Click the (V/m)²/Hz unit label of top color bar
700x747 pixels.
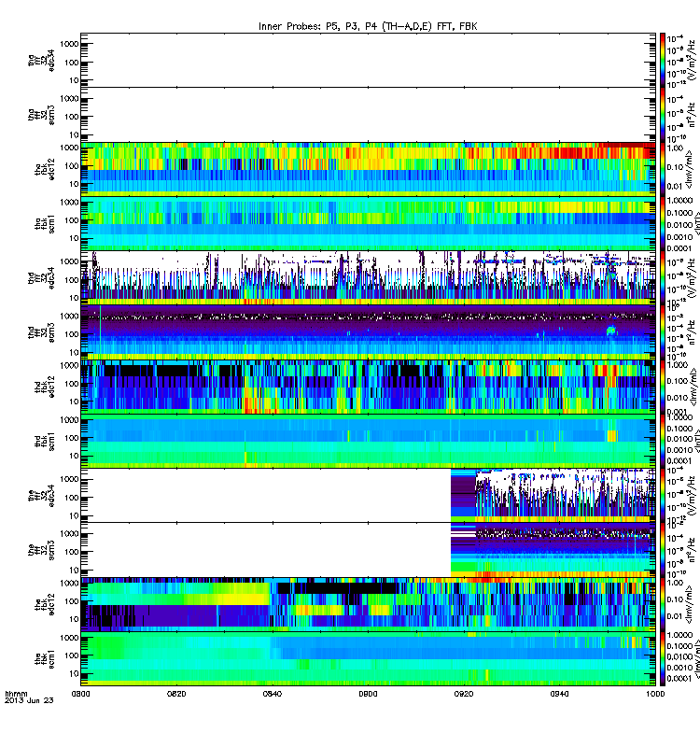point(692,61)
